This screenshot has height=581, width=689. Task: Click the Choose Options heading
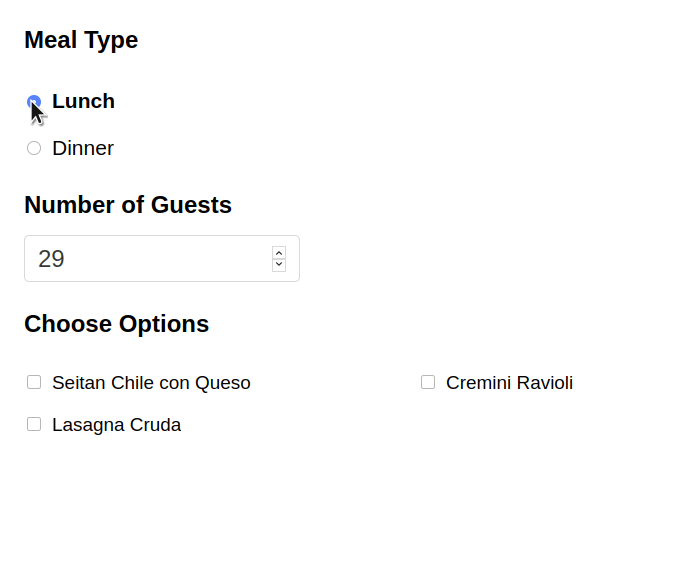[116, 324]
